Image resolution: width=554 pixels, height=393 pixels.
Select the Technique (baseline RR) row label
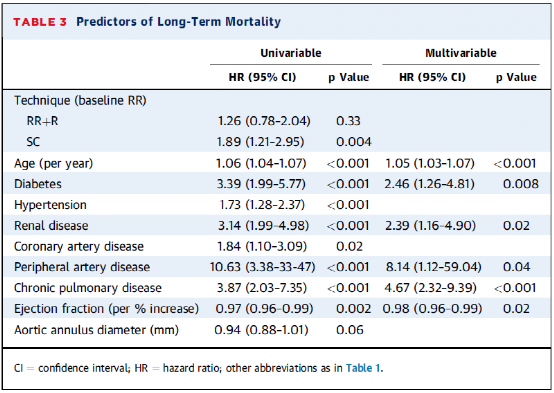pyautogui.click(x=80, y=101)
